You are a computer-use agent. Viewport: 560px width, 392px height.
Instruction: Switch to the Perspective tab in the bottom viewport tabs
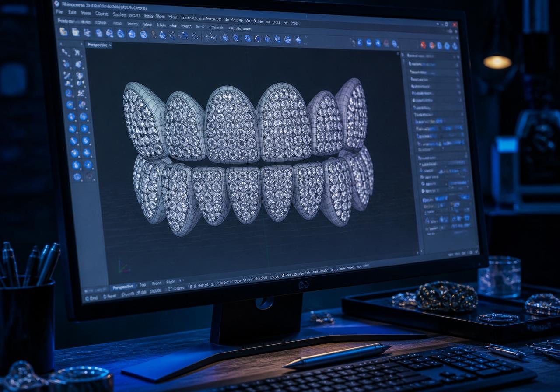coord(123,287)
